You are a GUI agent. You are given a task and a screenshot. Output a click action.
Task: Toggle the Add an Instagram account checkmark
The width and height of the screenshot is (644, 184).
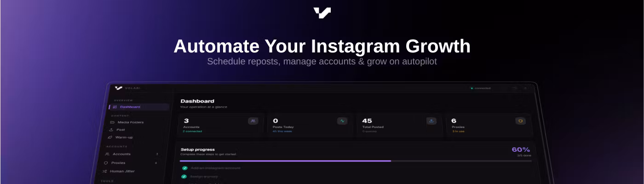(x=184, y=168)
